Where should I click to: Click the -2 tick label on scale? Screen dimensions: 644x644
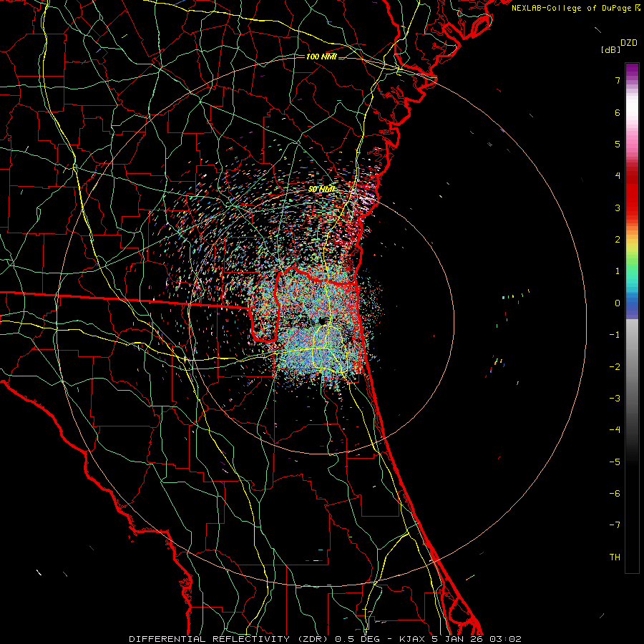point(615,367)
